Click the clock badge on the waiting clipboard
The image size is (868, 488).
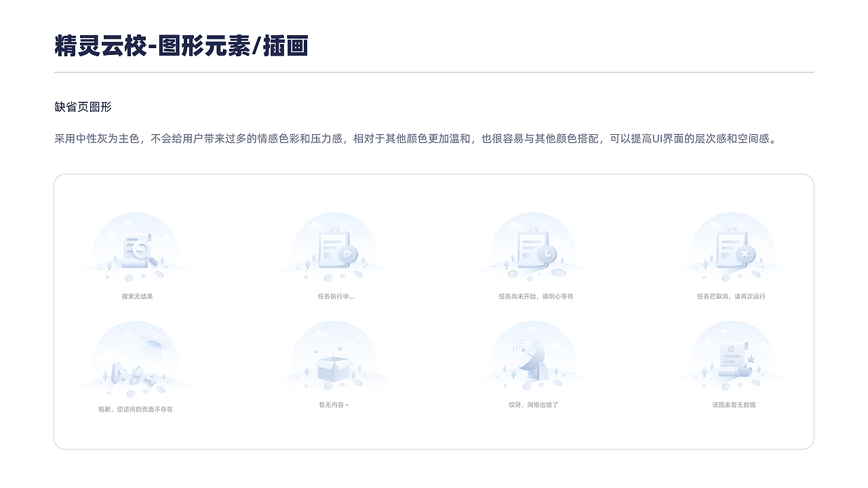[x=546, y=254]
